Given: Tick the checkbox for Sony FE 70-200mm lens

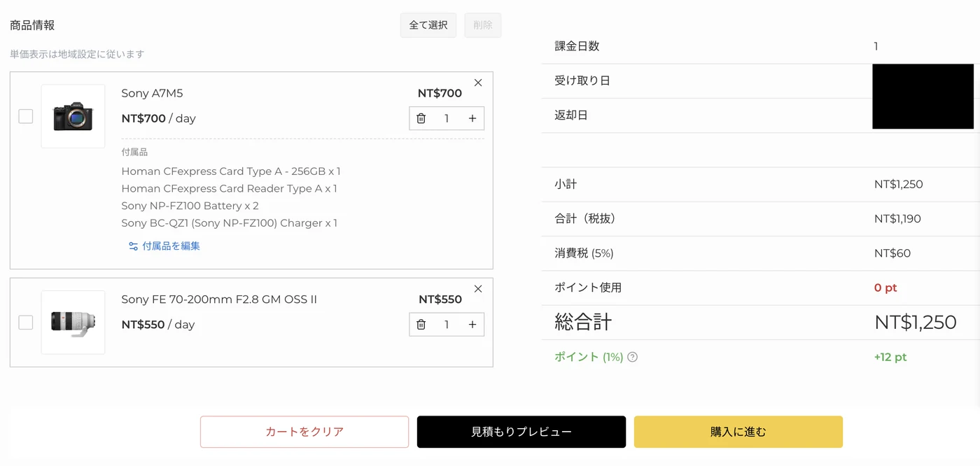Looking at the screenshot, I should coord(26,323).
